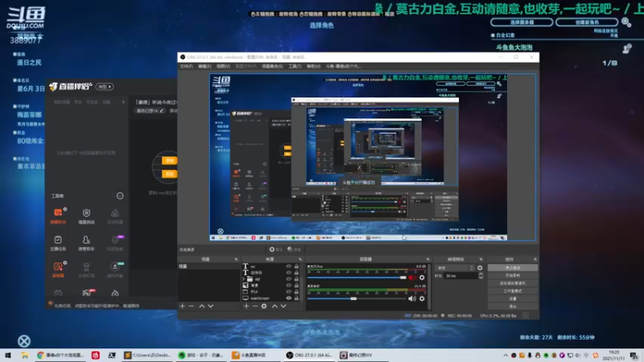Select the 场景 row in the Scenes list
The image size is (644, 362).
click(208, 266)
